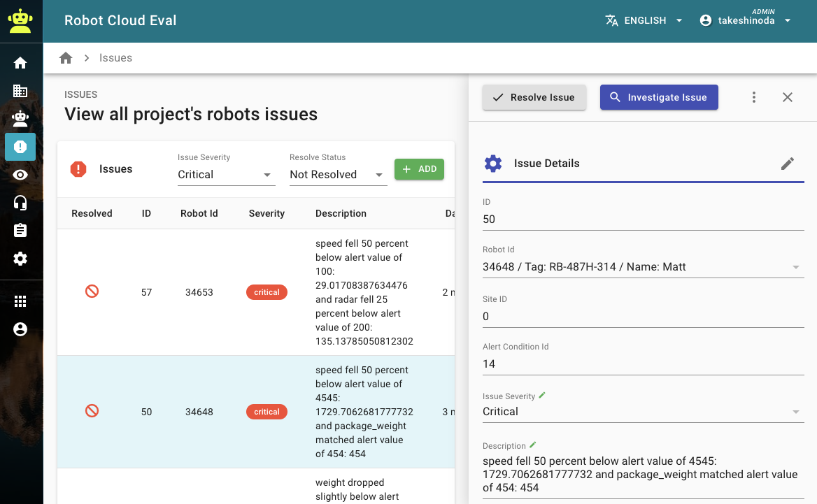Toggle resolved status icon for issue 57
This screenshot has height=504, width=817.
pos(92,291)
